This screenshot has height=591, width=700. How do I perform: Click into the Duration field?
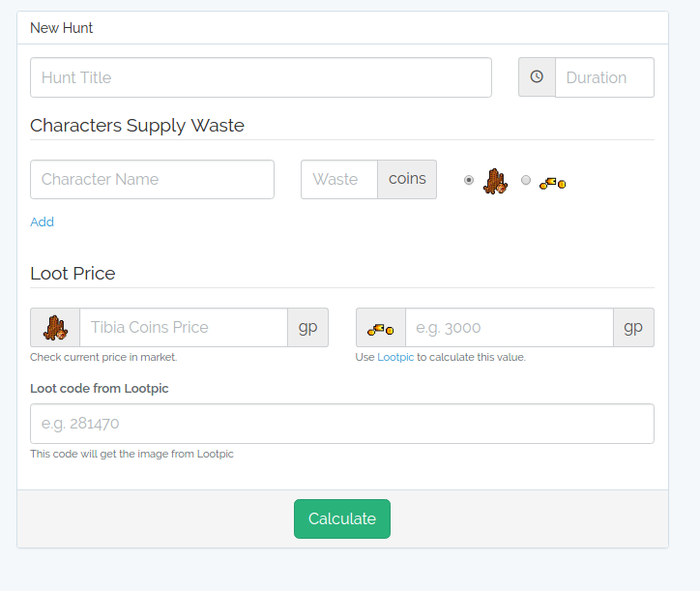tap(604, 77)
